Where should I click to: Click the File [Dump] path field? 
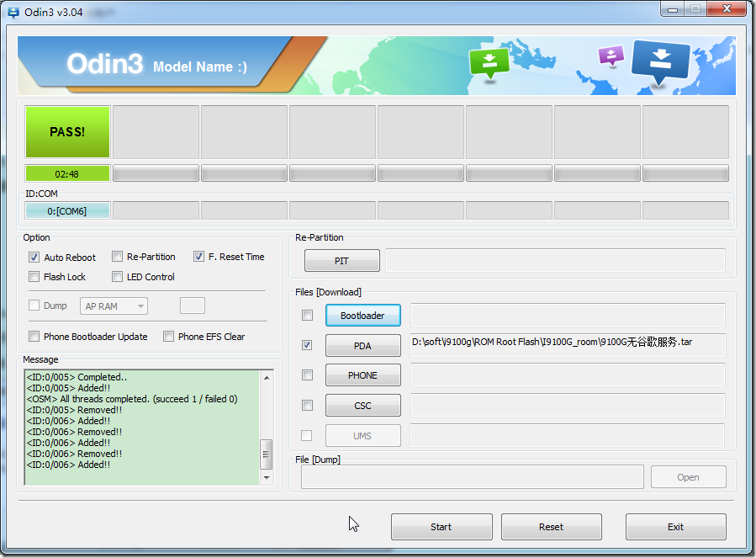coord(473,477)
